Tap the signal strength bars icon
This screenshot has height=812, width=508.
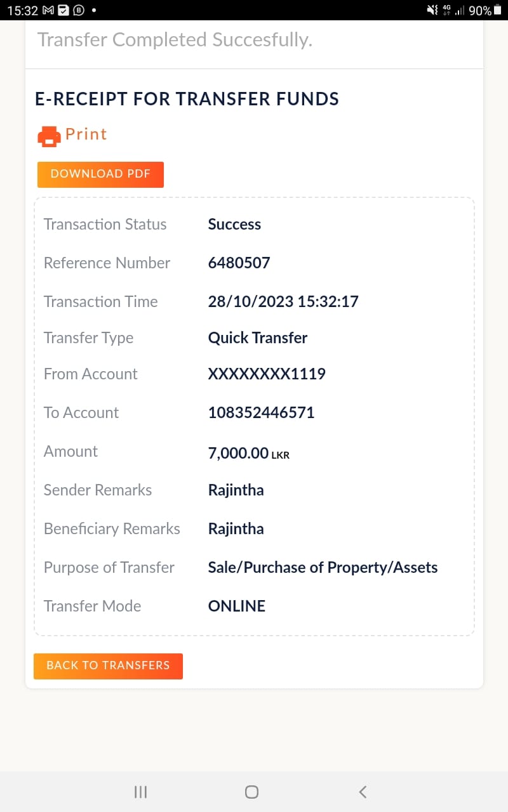pyautogui.click(x=459, y=11)
